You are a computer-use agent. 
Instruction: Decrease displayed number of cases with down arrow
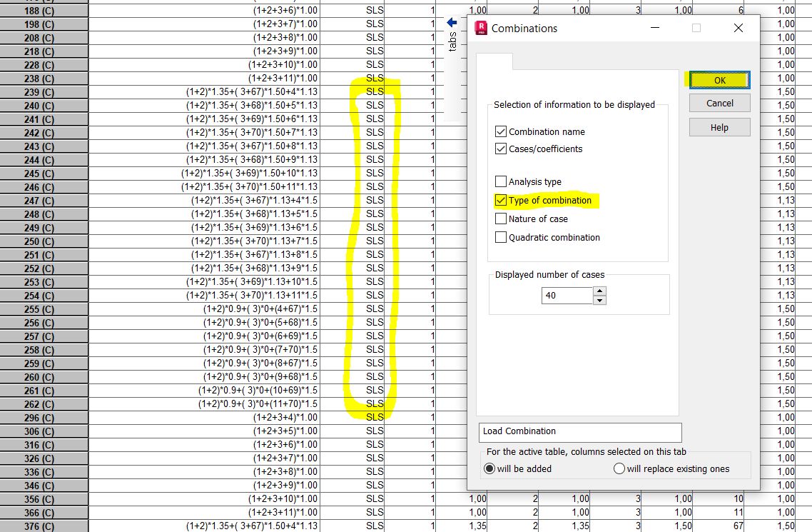(x=598, y=298)
